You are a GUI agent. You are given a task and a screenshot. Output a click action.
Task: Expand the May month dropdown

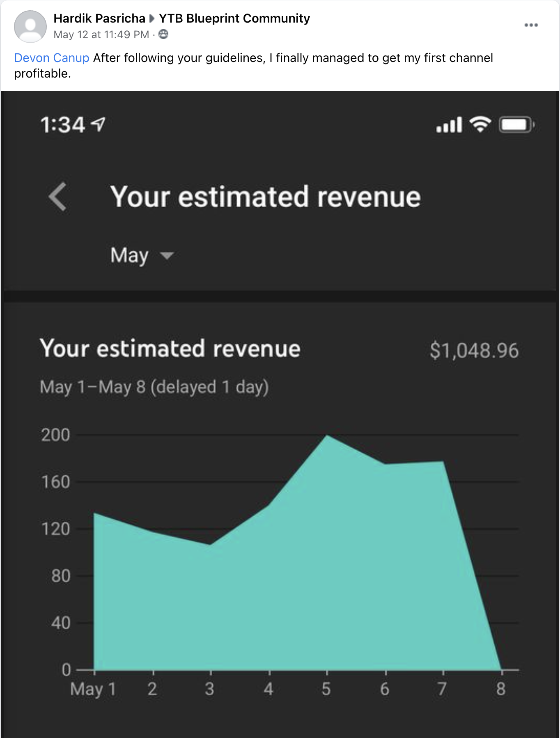pyautogui.click(x=142, y=255)
